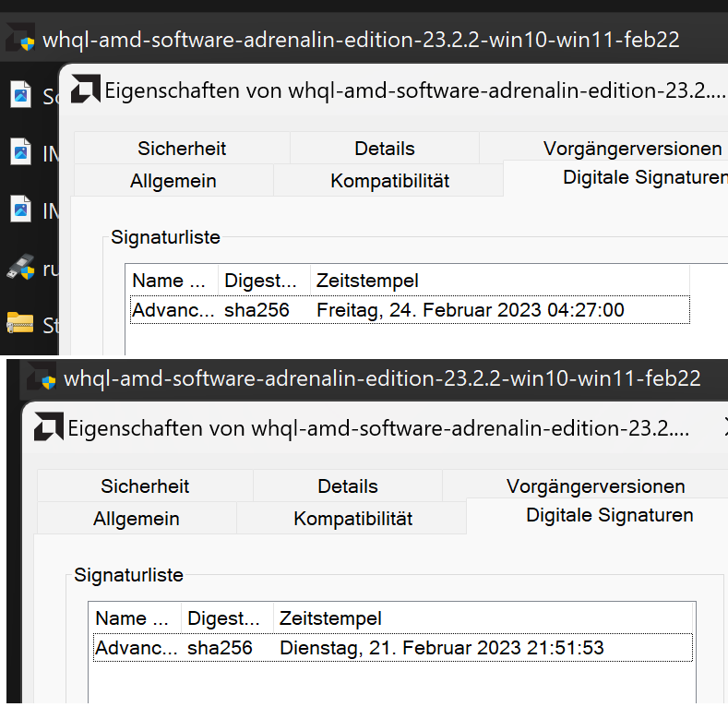Click sha256 cell in upper signature list
The height and width of the screenshot is (707, 728).
[257, 310]
